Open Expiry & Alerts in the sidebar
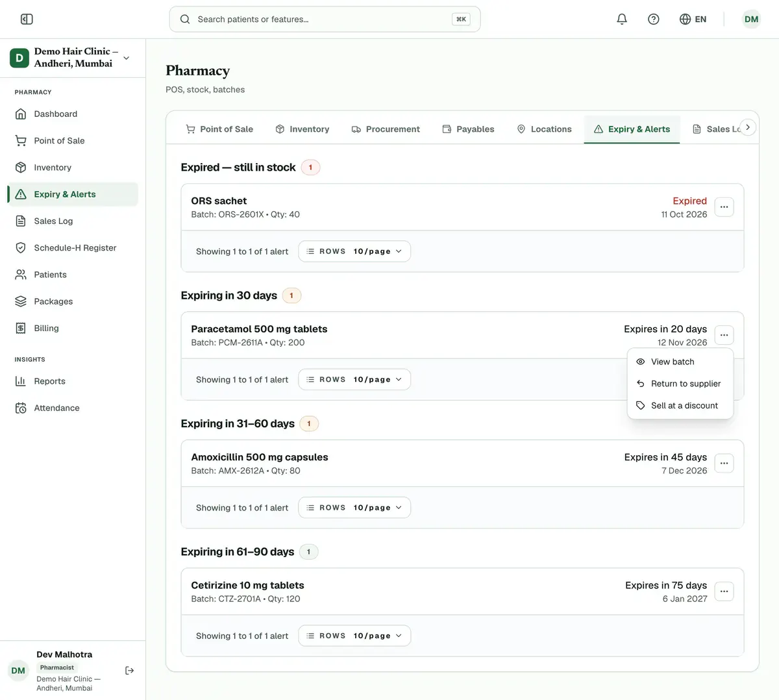Image resolution: width=779 pixels, height=700 pixels. click(73, 194)
